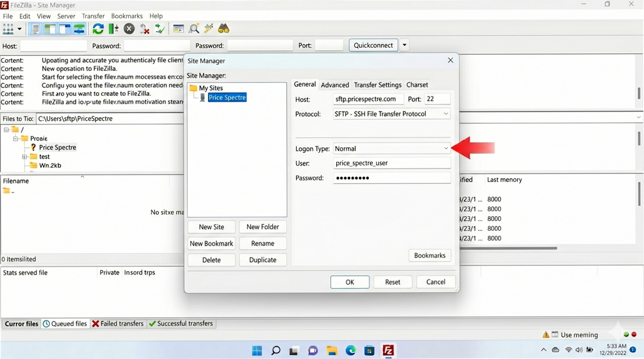Switch to the Transfer Settings tab
This screenshot has height=359, width=644.
tap(377, 84)
